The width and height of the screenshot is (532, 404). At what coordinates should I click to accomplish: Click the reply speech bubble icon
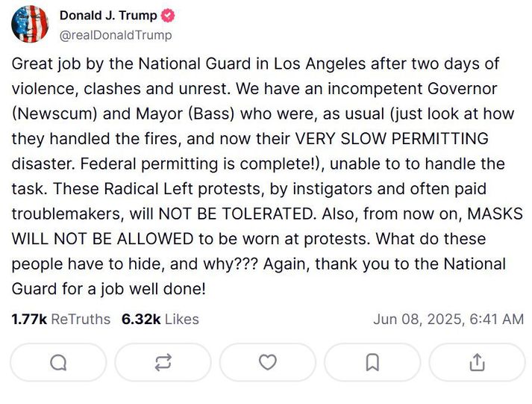point(58,362)
